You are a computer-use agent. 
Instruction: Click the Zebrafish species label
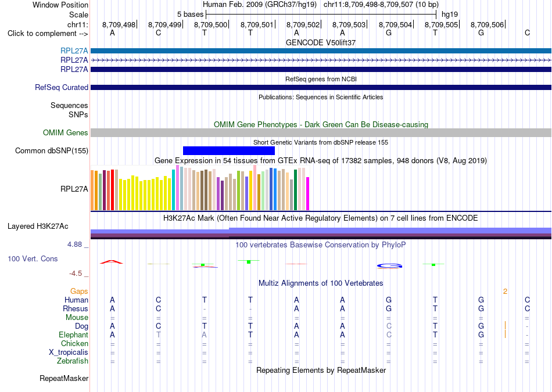[x=73, y=361]
